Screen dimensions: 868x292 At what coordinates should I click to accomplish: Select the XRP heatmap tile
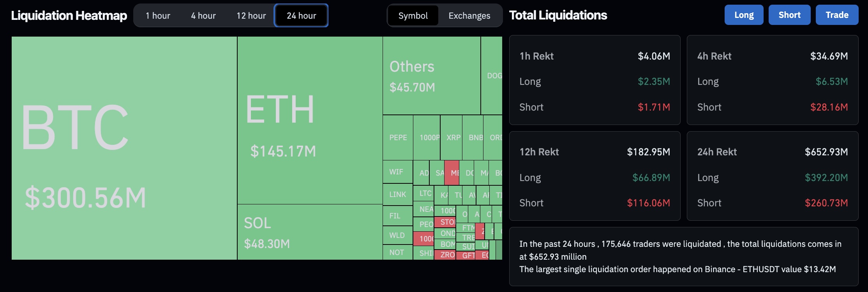452,137
